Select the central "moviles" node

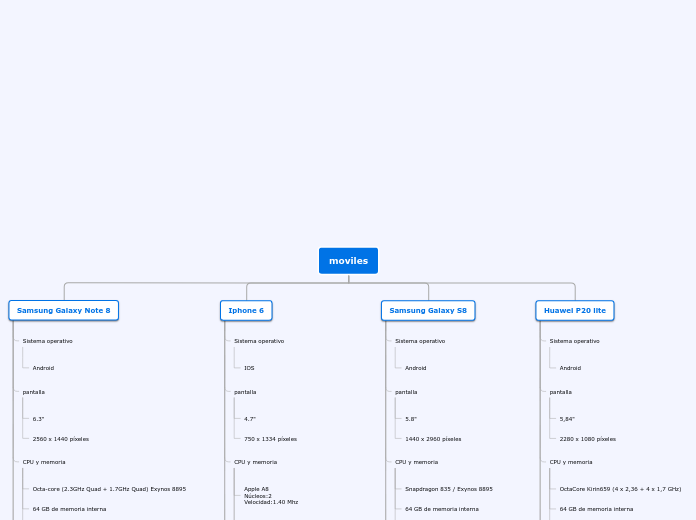click(x=348, y=261)
